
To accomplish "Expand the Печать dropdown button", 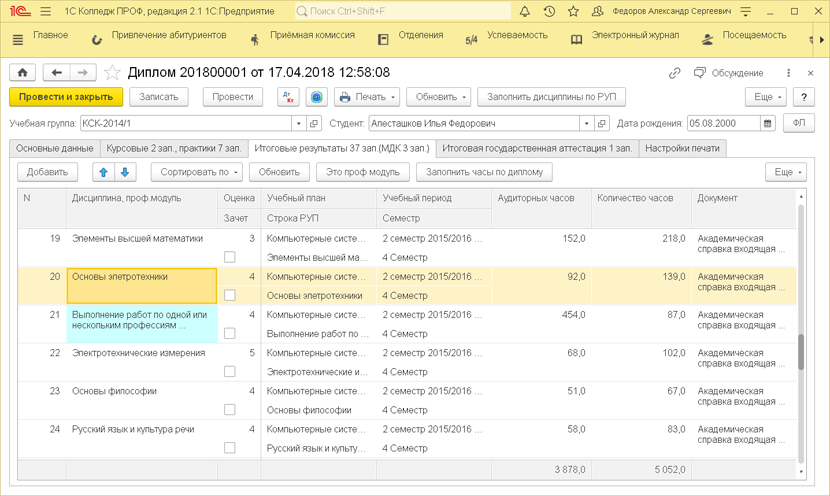I will pyautogui.click(x=367, y=97).
